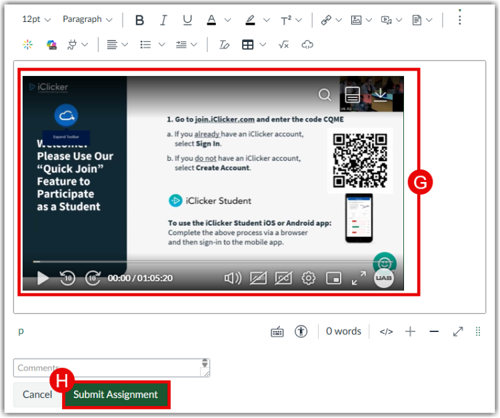Viewport: 500px width, 418px height.
Task: Open the cloud upload icon in toolbar
Action: click(x=307, y=45)
